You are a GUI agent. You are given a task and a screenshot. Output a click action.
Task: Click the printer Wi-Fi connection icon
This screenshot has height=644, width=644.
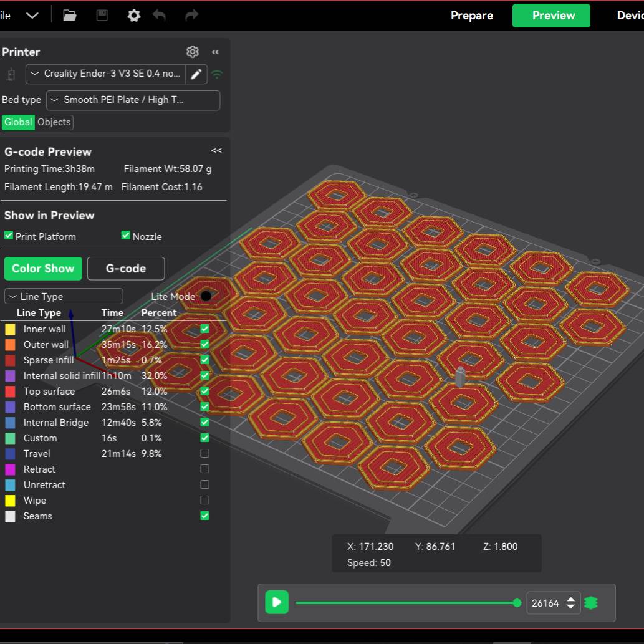(x=216, y=74)
